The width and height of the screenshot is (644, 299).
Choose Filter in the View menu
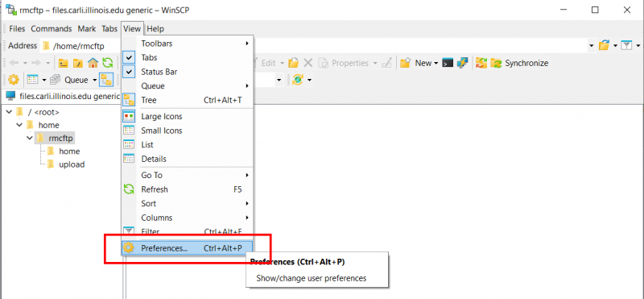pyautogui.click(x=188, y=231)
